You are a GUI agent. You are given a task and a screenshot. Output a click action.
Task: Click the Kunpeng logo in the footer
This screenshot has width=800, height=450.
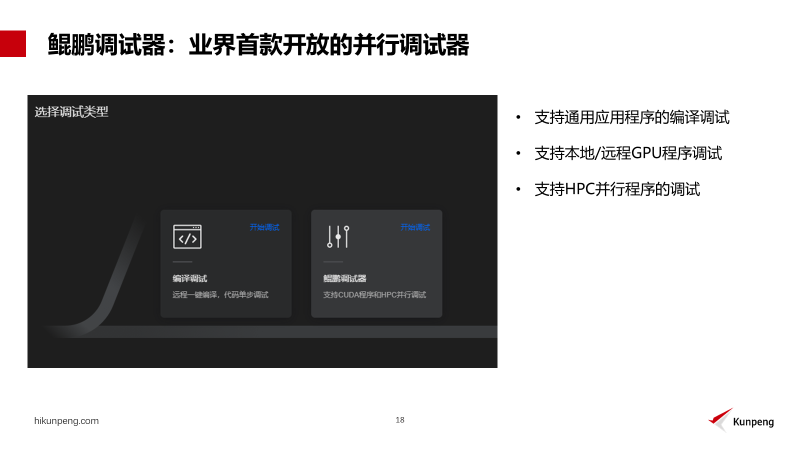point(741,420)
